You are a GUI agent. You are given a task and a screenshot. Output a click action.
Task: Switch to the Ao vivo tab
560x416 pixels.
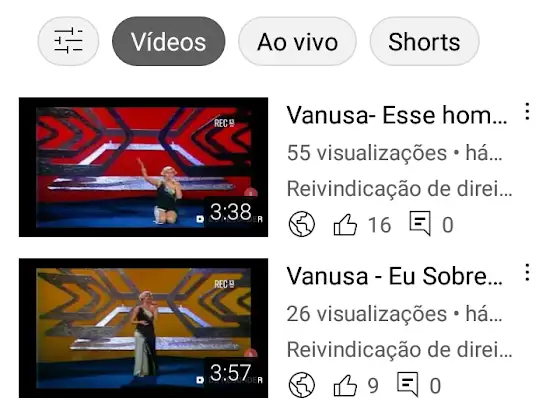(297, 41)
